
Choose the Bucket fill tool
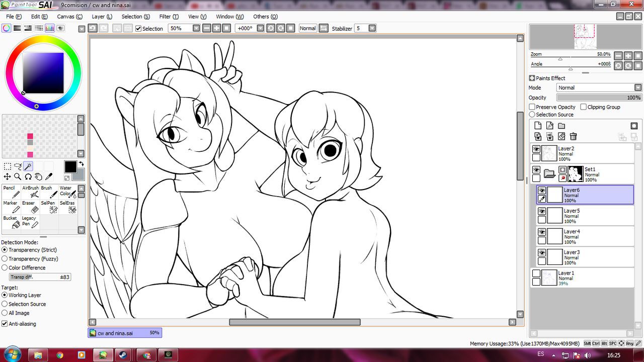[x=12, y=222]
